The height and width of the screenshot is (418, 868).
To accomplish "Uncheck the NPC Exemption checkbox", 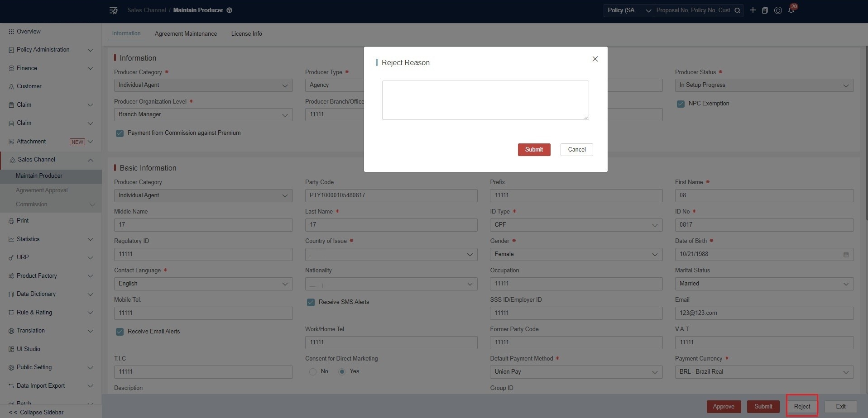I will tap(681, 104).
